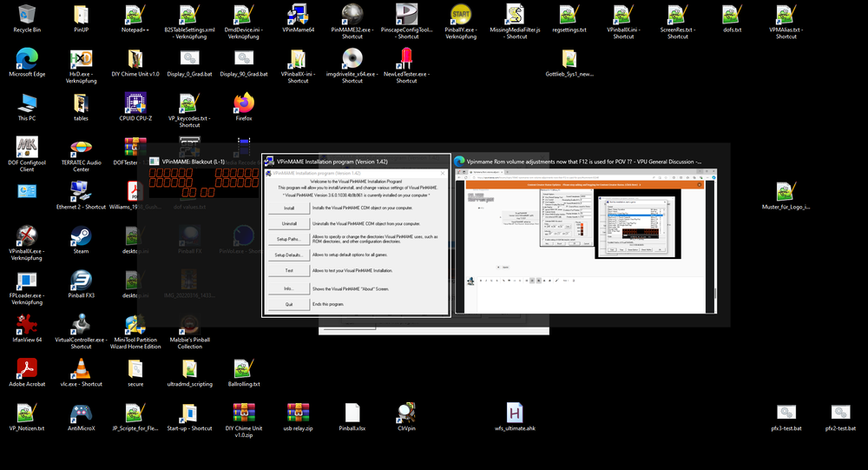Launch the VPinballX.exe Verknüpfung icon
Viewport: 868px width, 470px height.
(x=27, y=236)
